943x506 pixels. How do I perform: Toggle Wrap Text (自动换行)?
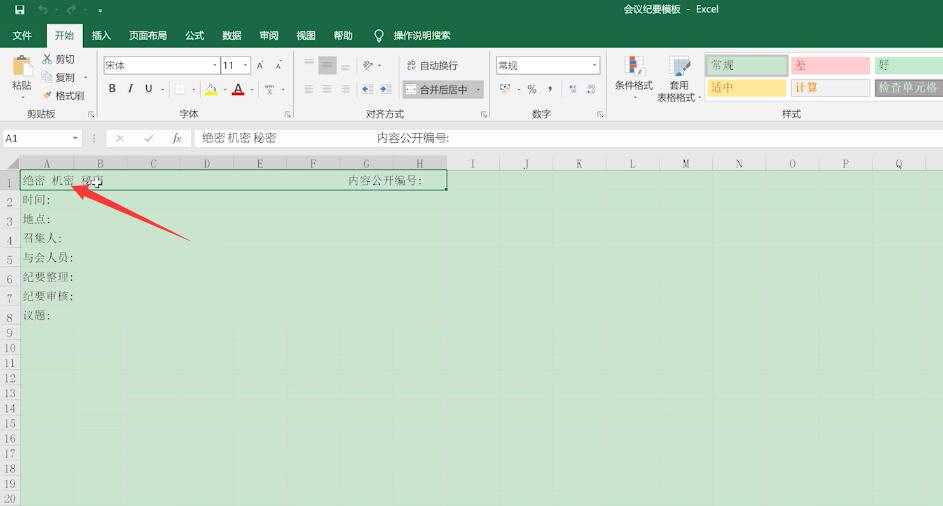(x=432, y=65)
